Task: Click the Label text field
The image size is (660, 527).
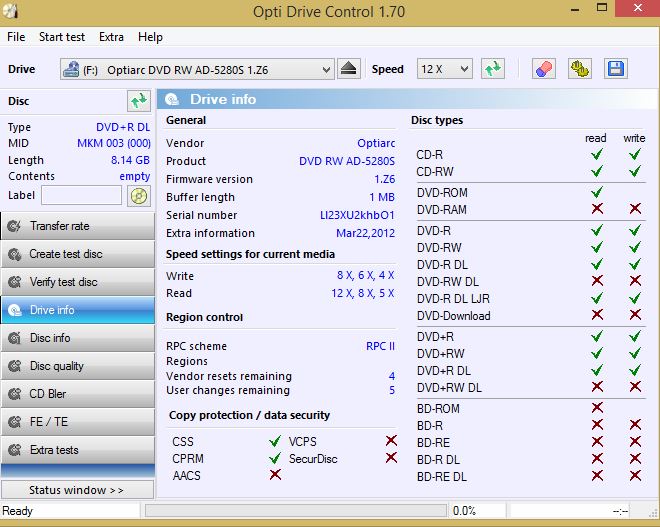Action: pyautogui.click(x=82, y=195)
